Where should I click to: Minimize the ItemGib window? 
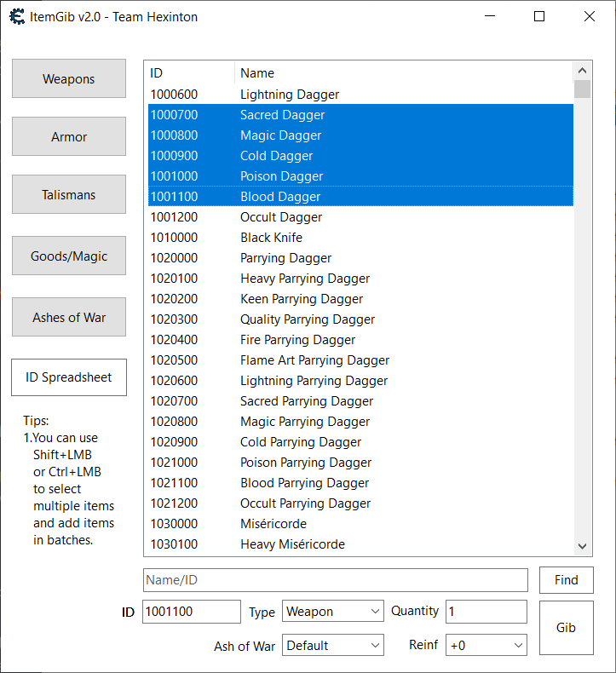tap(490, 16)
